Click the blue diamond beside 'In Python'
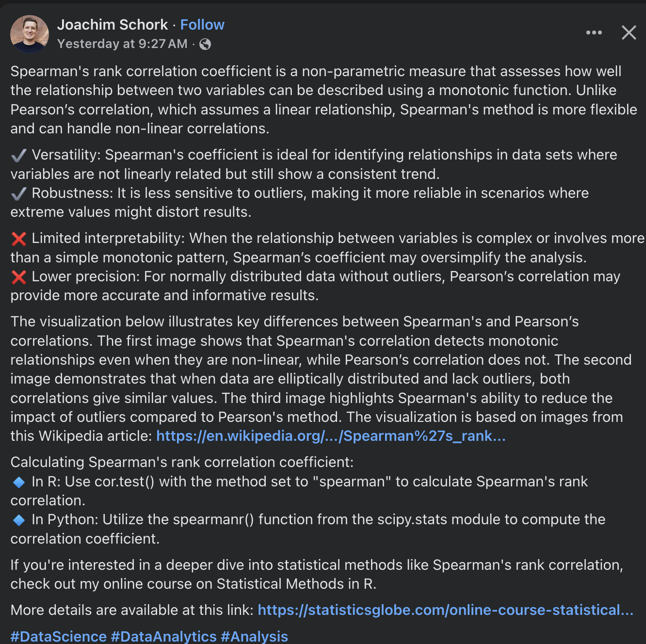The image size is (646, 644). pyautogui.click(x=19, y=520)
